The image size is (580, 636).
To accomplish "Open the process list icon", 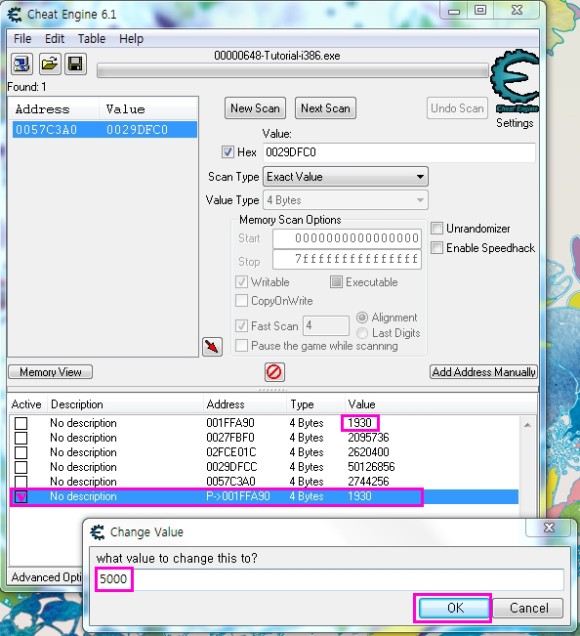I will click(x=21, y=64).
